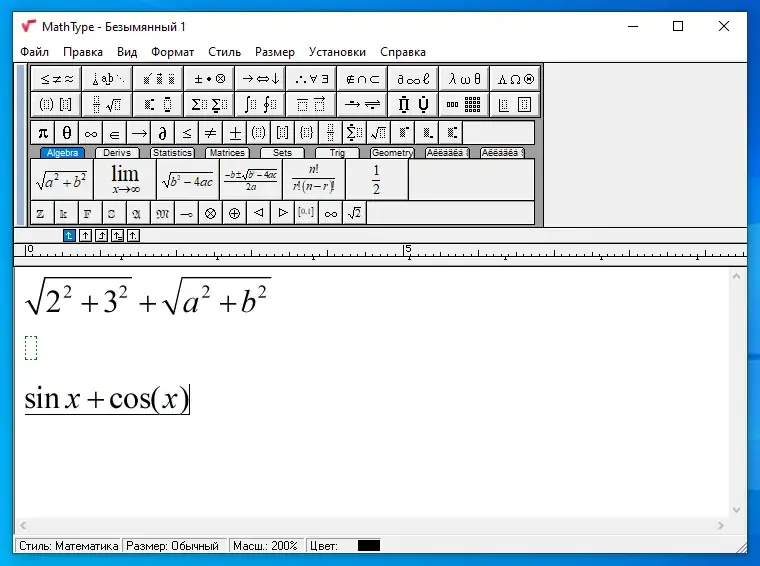The width and height of the screenshot is (760, 566).
Task: Open the summation templates palette
Action: pyautogui.click(x=209, y=104)
